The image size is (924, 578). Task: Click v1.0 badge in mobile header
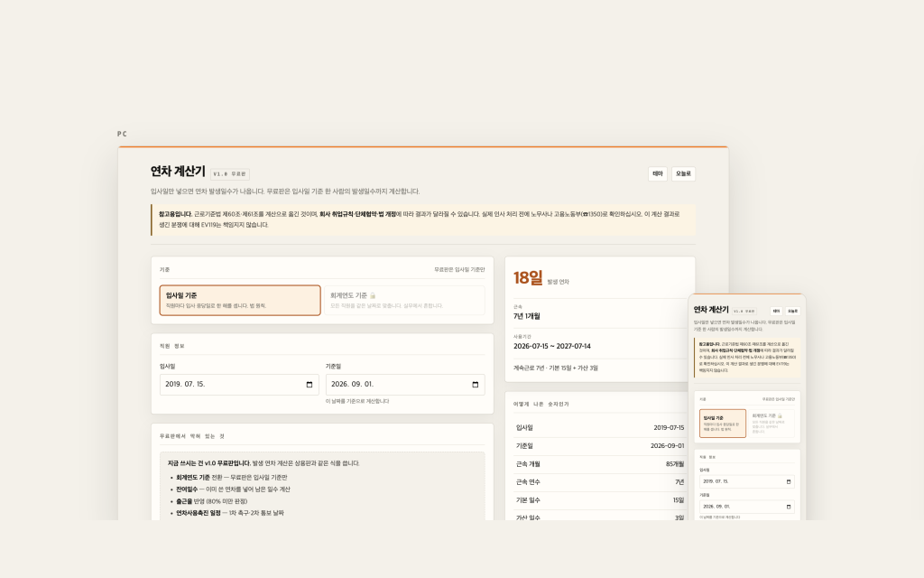tap(744, 311)
